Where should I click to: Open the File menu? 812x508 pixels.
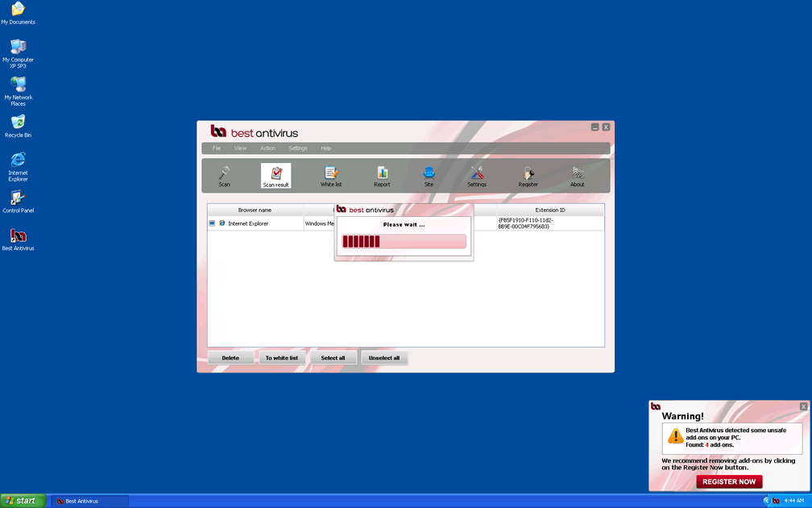217,148
